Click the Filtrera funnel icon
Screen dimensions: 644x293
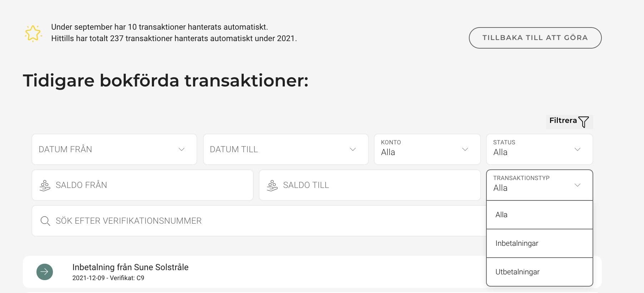pos(583,122)
